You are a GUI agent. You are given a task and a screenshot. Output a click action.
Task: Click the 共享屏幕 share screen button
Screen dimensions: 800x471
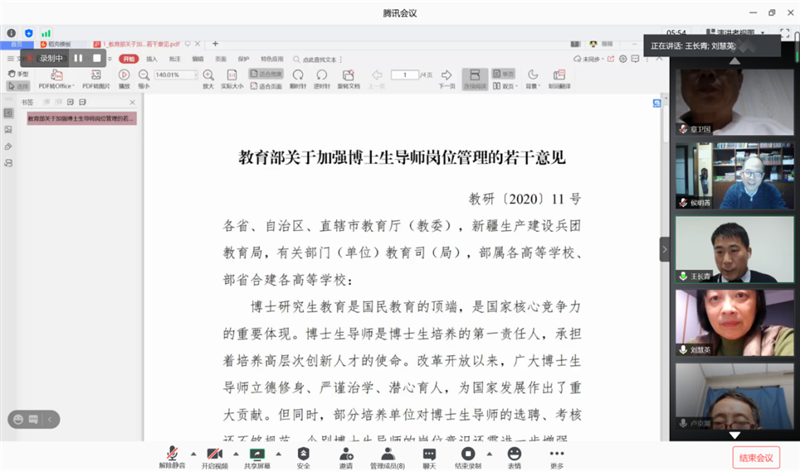257,457
